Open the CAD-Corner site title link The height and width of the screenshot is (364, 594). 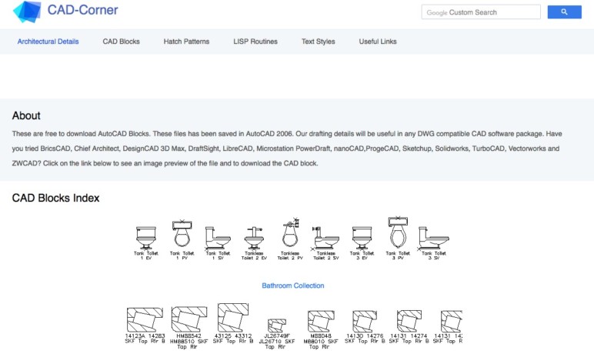point(82,10)
